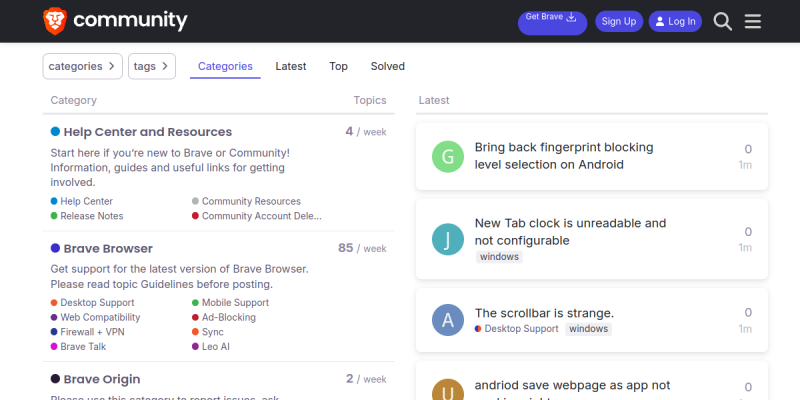Click the brown U user avatar
Image resolution: width=800 pixels, height=400 pixels.
448,390
